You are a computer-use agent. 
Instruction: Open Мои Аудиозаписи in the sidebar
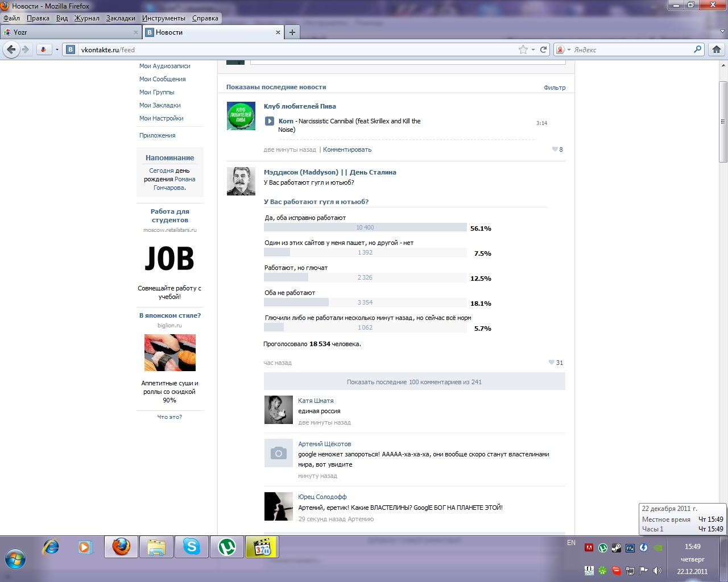[165, 66]
